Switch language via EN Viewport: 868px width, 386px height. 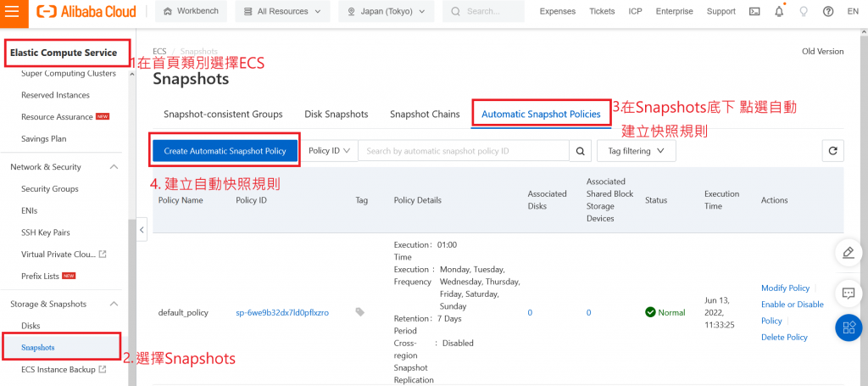[x=853, y=11]
